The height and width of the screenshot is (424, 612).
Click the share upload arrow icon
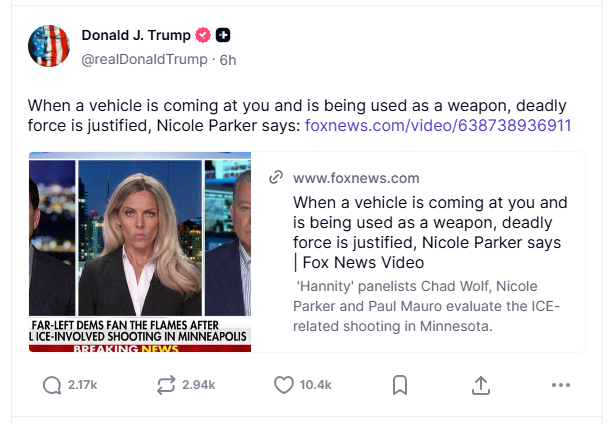pyautogui.click(x=480, y=385)
